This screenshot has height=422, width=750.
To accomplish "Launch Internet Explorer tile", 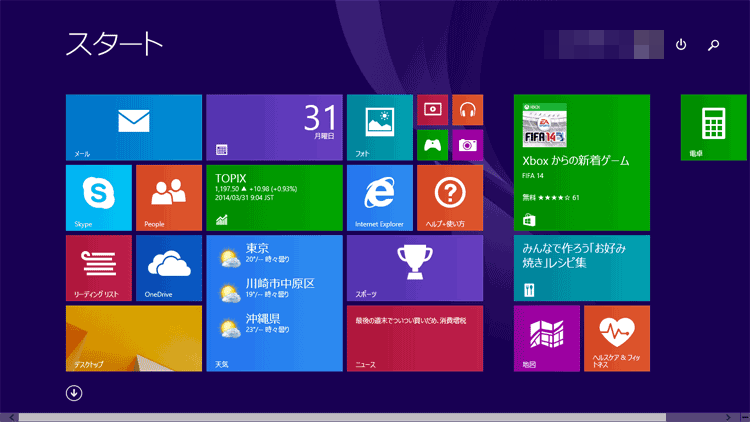I will (x=380, y=198).
